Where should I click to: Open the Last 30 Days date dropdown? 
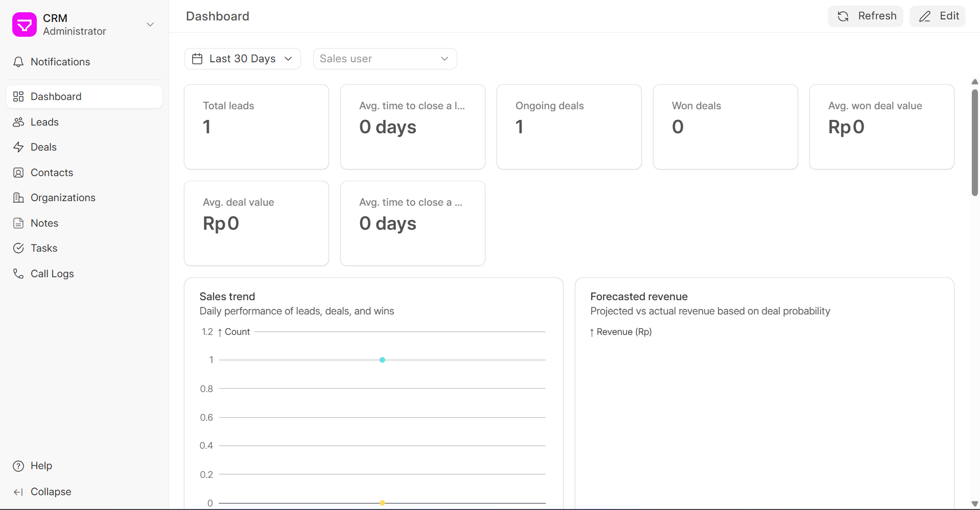point(242,59)
